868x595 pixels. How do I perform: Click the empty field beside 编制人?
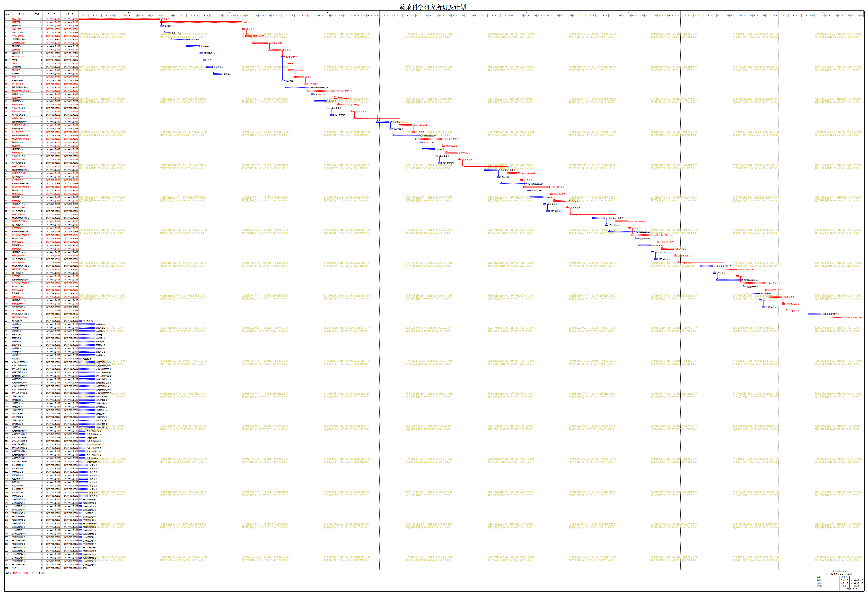point(832,578)
